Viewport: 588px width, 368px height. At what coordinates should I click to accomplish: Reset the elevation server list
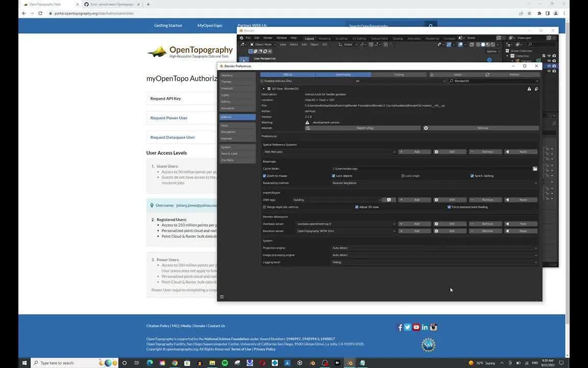(521, 232)
